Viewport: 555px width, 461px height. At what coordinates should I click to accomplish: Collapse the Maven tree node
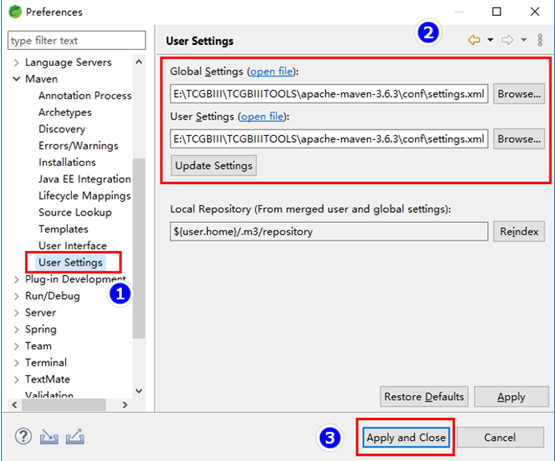[16, 79]
